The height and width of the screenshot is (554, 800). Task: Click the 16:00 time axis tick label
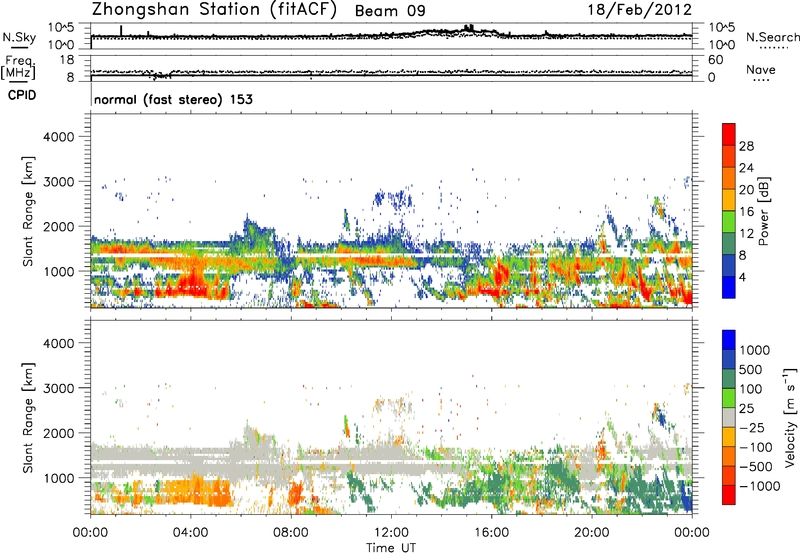(x=491, y=533)
